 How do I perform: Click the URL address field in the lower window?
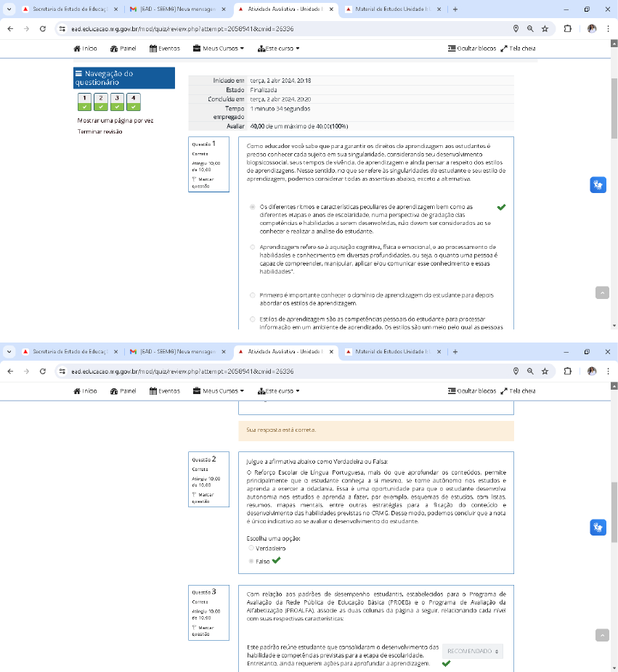283,371
